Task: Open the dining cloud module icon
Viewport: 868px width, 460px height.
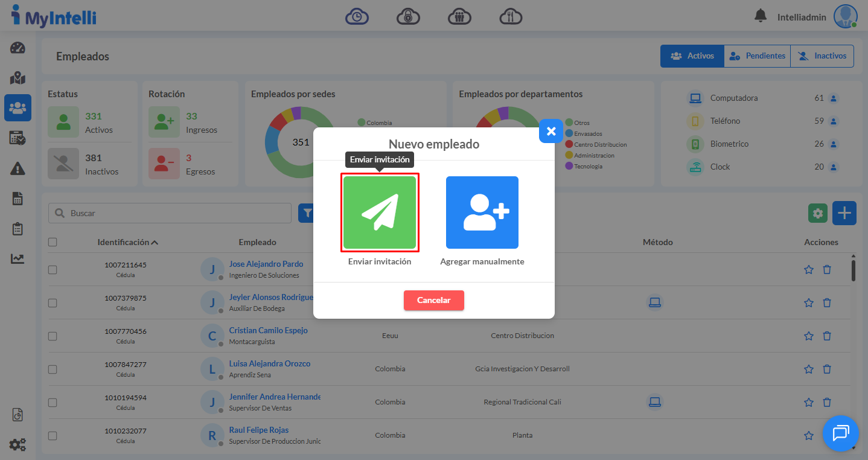Action: [511, 16]
